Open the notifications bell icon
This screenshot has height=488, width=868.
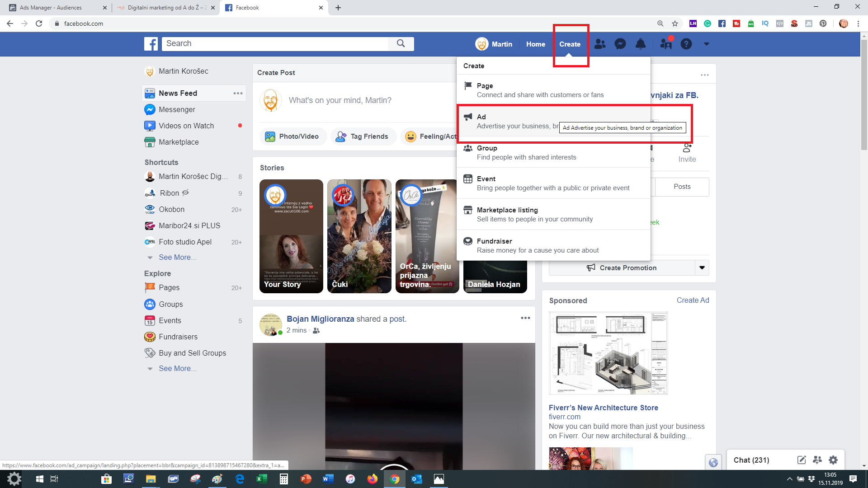(641, 44)
